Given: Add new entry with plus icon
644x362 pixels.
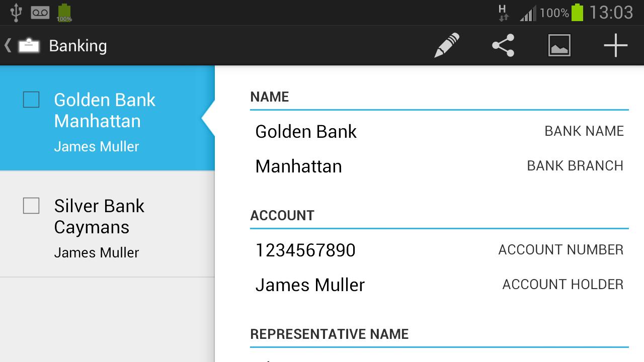Looking at the screenshot, I should pyautogui.click(x=615, y=46).
